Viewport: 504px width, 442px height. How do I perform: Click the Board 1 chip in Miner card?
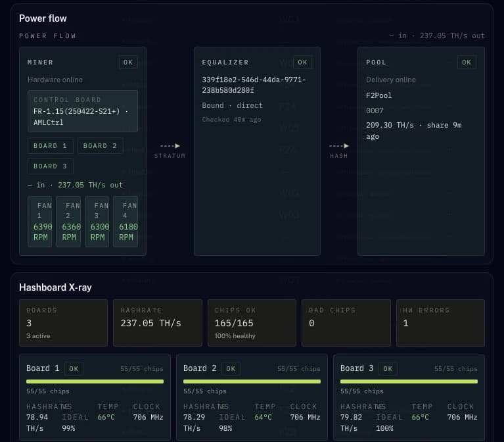pyautogui.click(x=51, y=146)
